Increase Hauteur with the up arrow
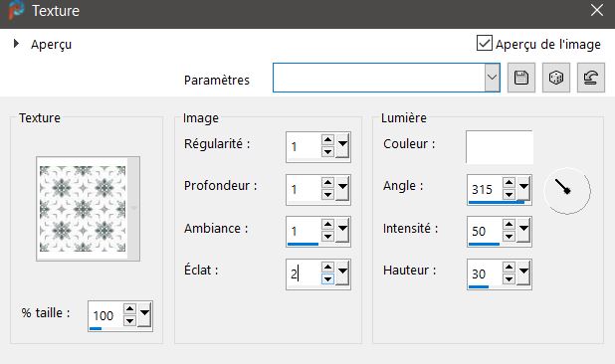This screenshot has width=615, height=364. (x=509, y=268)
